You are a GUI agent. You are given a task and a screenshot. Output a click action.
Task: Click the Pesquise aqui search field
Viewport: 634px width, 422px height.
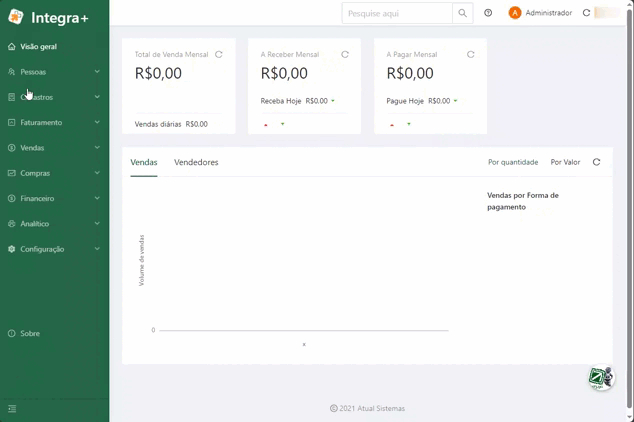[397, 13]
